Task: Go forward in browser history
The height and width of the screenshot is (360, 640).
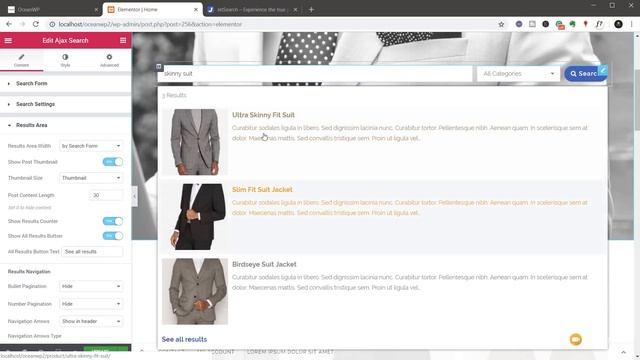Action: point(22,24)
